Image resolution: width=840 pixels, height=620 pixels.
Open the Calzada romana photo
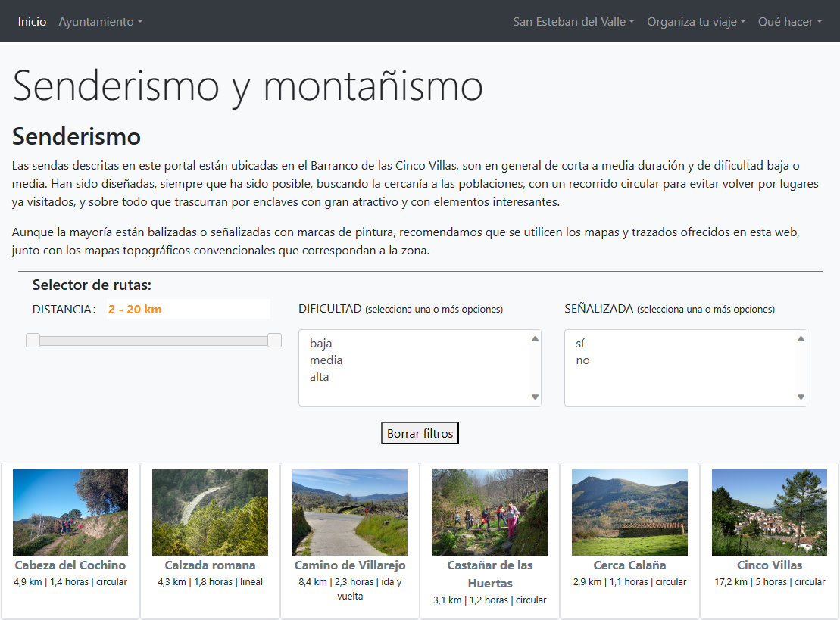(x=210, y=513)
